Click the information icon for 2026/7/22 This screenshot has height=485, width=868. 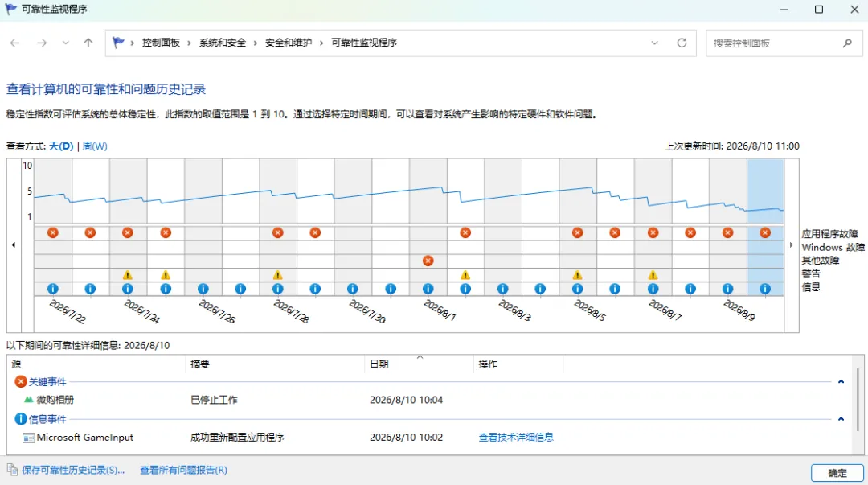[x=53, y=289]
